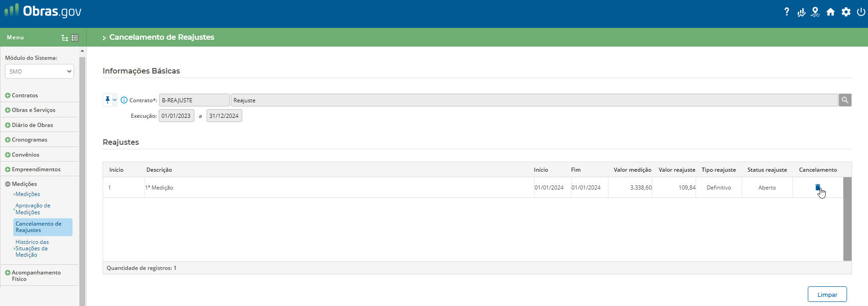Click trash icon to cancel 1ª Medição reajuste
868x306 pixels.
click(x=817, y=188)
